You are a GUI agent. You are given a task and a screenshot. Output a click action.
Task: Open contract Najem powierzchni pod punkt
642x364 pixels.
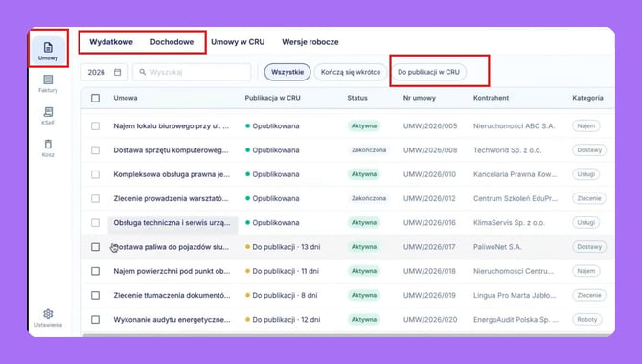172,271
